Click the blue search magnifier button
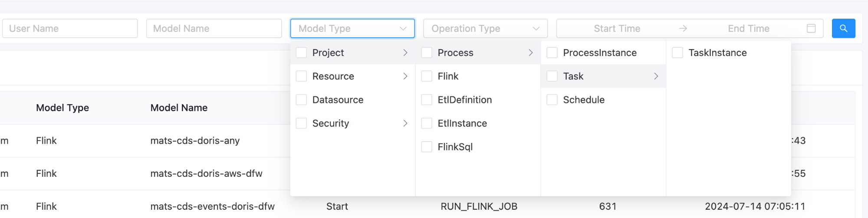The width and height of the screenshot is (868, 218). click(843, 28)
